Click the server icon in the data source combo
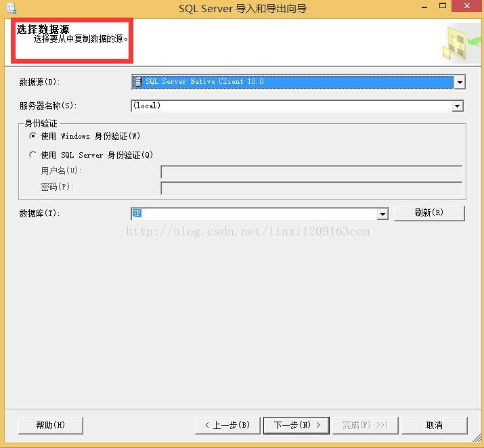 pyautogui.click(x=139, y=81)
